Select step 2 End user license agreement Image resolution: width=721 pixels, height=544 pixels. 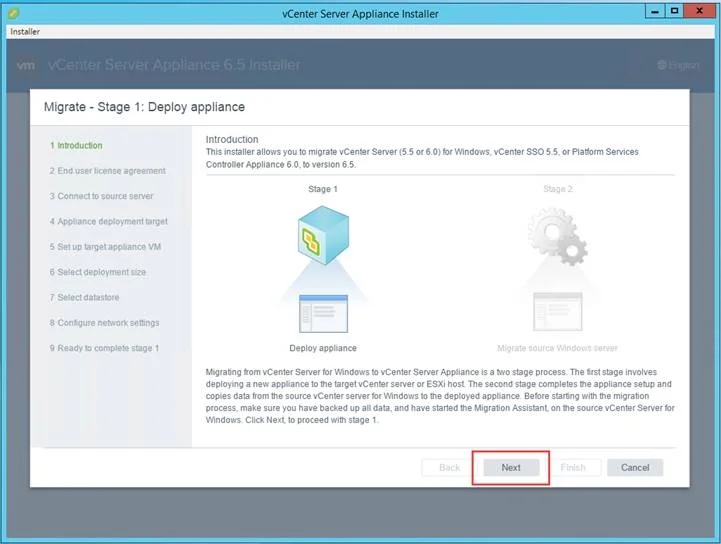click(x=108, y=171)
